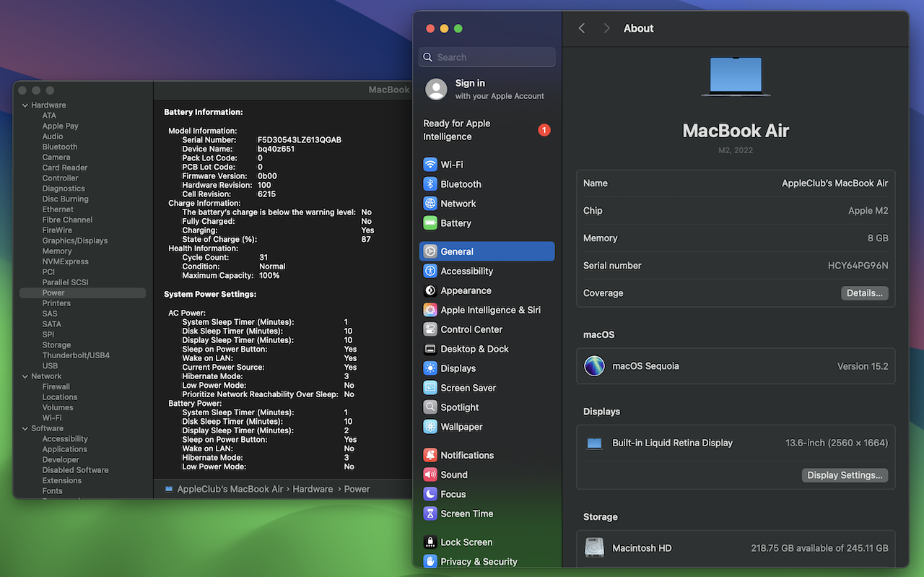Screen dimensions: 924x577
Task: Click the Privacy & Security hand icon
Action: point(430,562)
